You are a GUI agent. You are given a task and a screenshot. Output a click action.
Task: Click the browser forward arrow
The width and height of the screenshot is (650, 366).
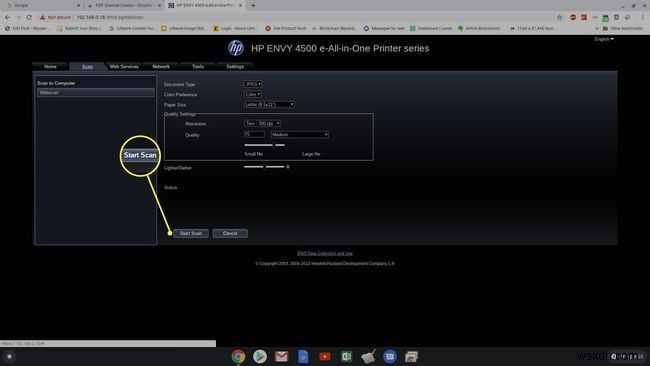tap(18, 17)
